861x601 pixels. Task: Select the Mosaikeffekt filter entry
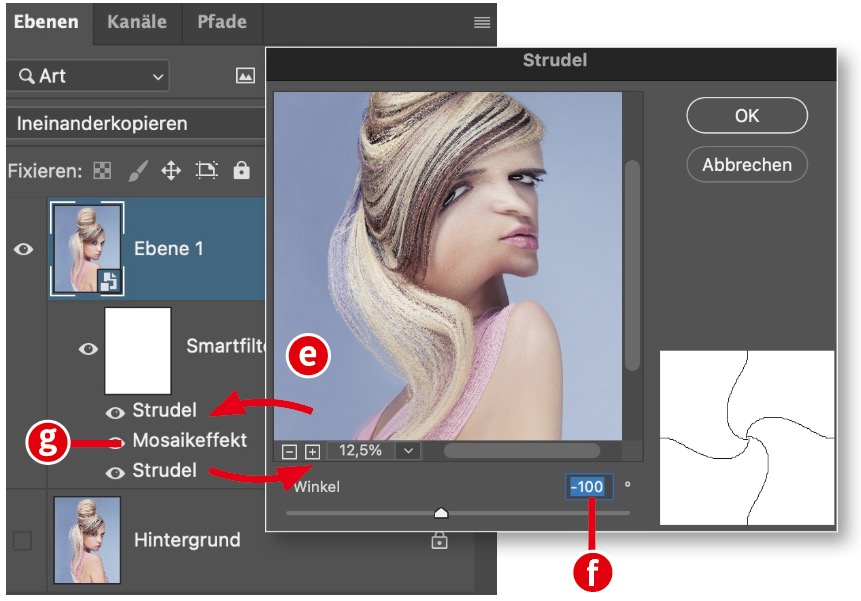point(189,440)
